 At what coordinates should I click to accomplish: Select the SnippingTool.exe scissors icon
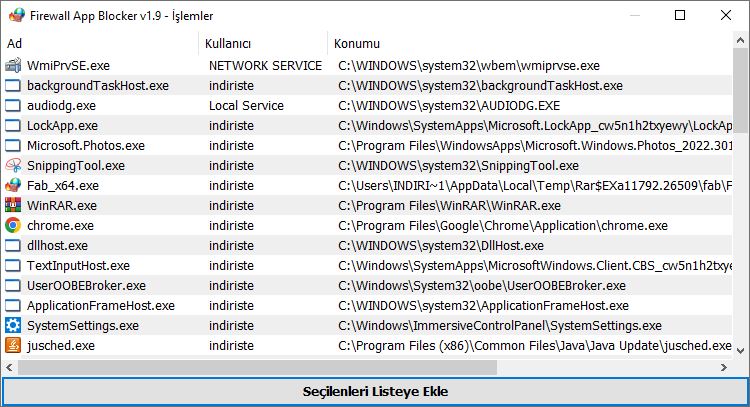13,165
